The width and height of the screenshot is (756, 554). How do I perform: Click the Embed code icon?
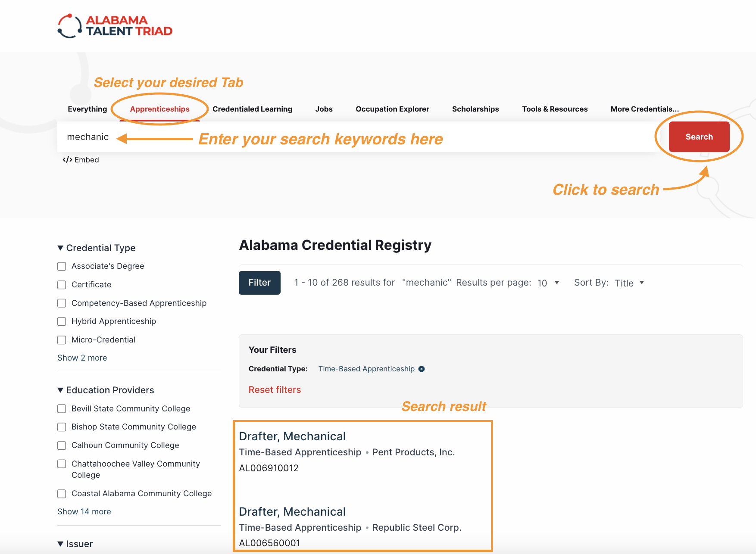pyautogui.click(x=67, y=160)
